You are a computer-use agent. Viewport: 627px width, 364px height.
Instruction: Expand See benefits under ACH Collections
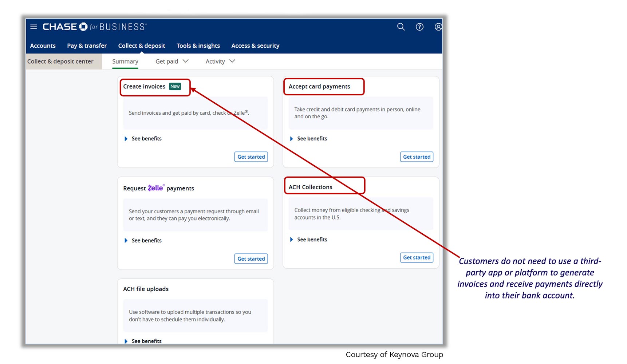[309, 240]
